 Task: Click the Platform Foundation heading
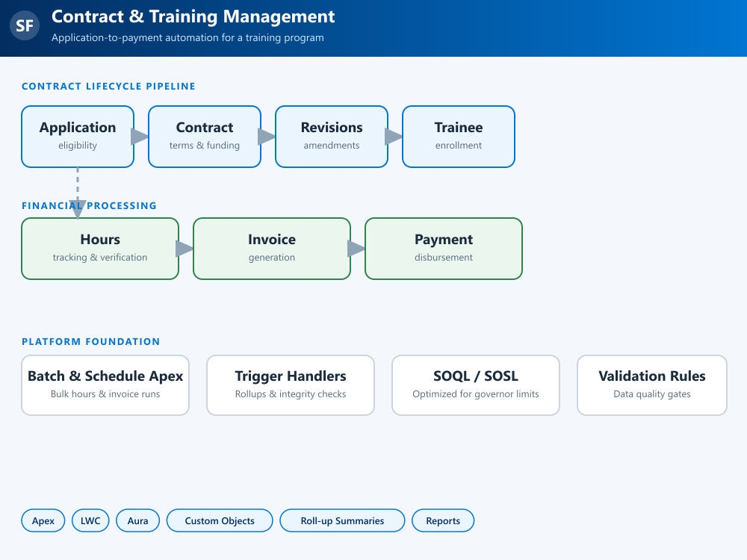90,341
